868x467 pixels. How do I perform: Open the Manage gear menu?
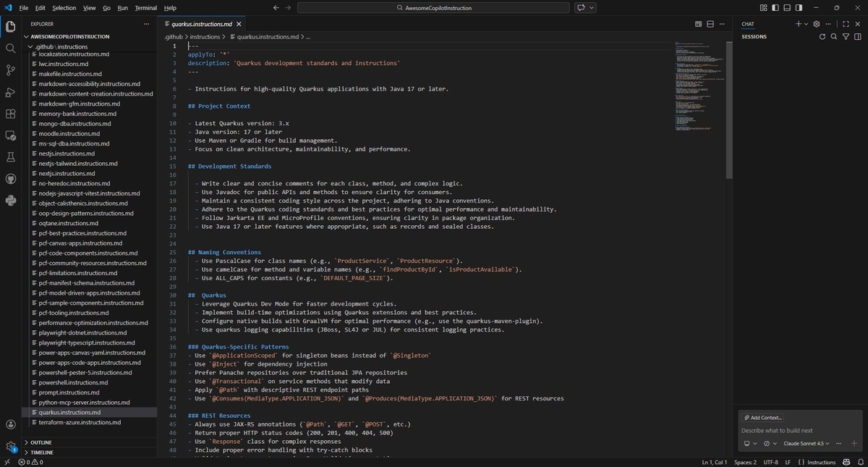coord(10,447)
